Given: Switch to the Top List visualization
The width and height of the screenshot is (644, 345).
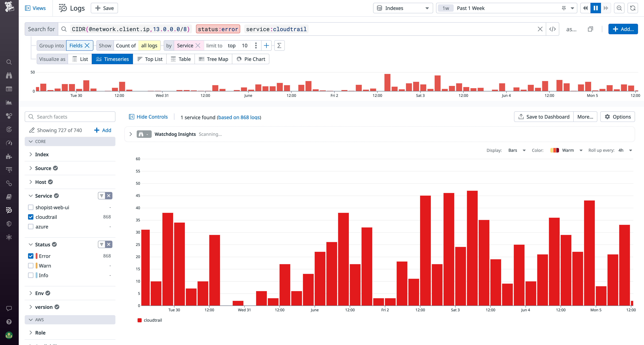Looking at the screenshot, I should point(150,59).
